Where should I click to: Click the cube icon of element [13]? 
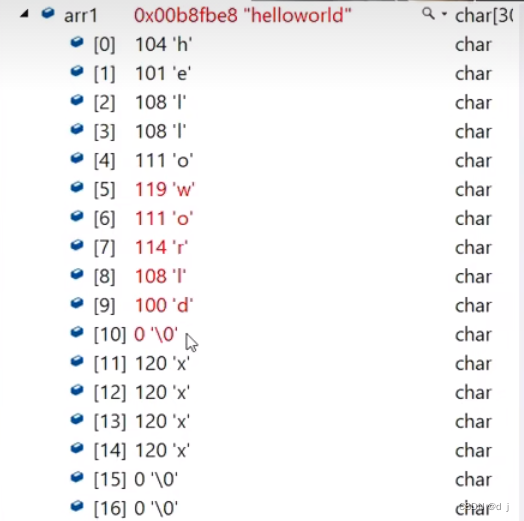(x=77, y=419)
